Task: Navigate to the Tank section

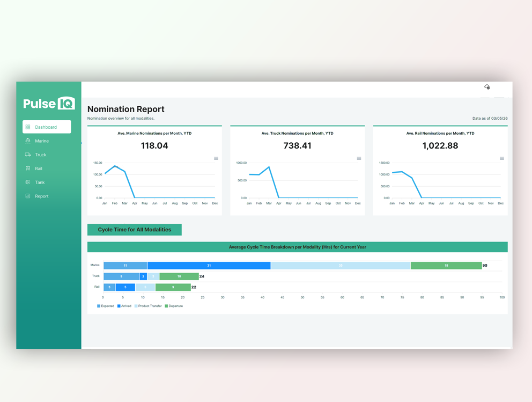Action: [40, 182]
